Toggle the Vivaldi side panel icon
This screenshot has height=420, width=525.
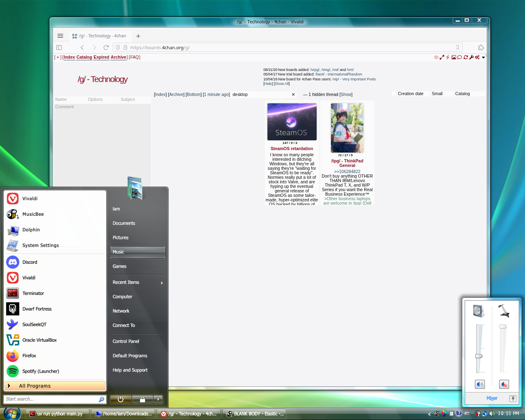pos(59,48)
